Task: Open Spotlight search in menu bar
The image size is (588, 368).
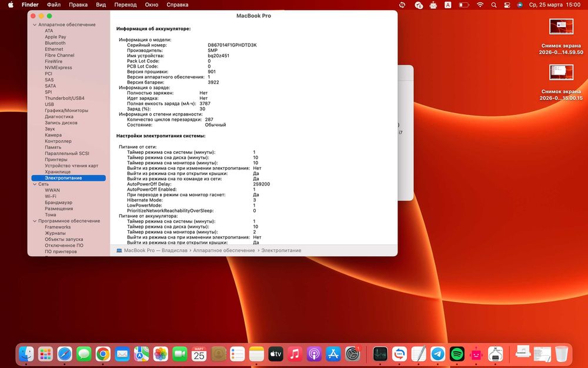Action: click(x=494, y=5)
